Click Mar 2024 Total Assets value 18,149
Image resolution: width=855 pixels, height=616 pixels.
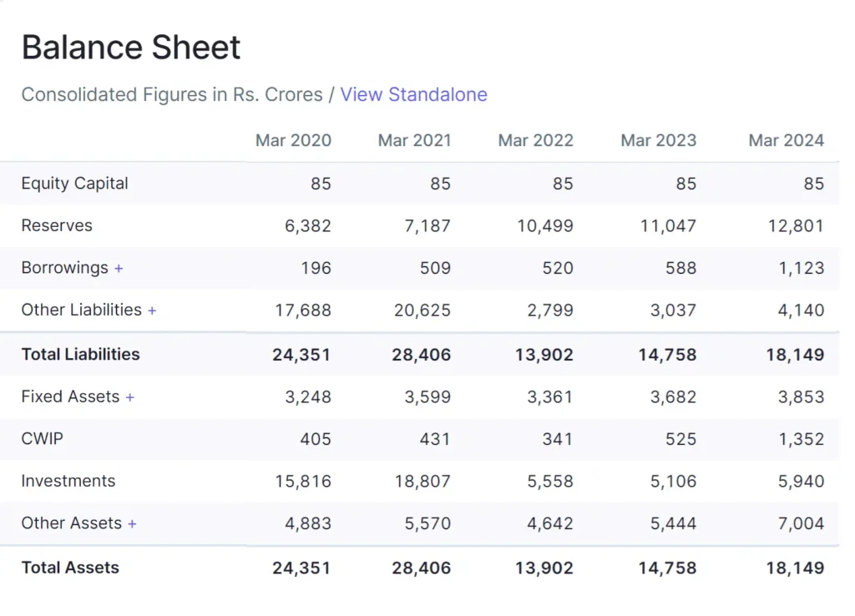pos(795,568)
